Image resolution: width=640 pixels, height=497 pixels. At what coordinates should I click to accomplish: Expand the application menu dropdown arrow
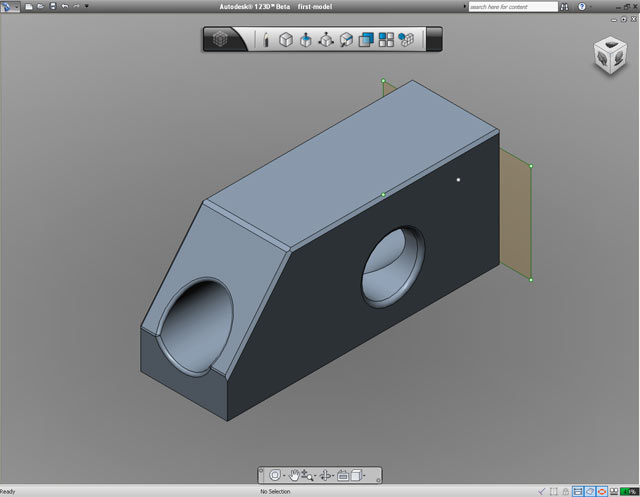17,7
